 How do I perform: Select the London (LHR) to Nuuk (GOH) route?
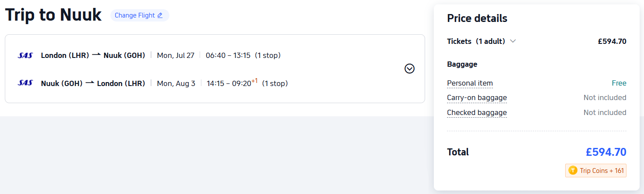[93, 55]
